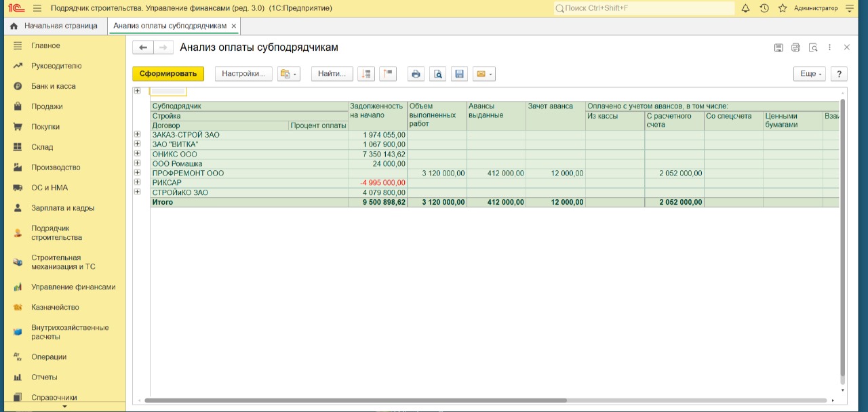Open the Банк и касса section
Screen dimensions: 868x412
(53, 86)
